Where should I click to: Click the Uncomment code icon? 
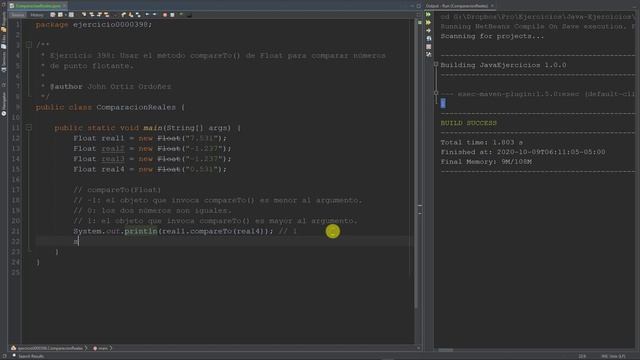point(189,15)
